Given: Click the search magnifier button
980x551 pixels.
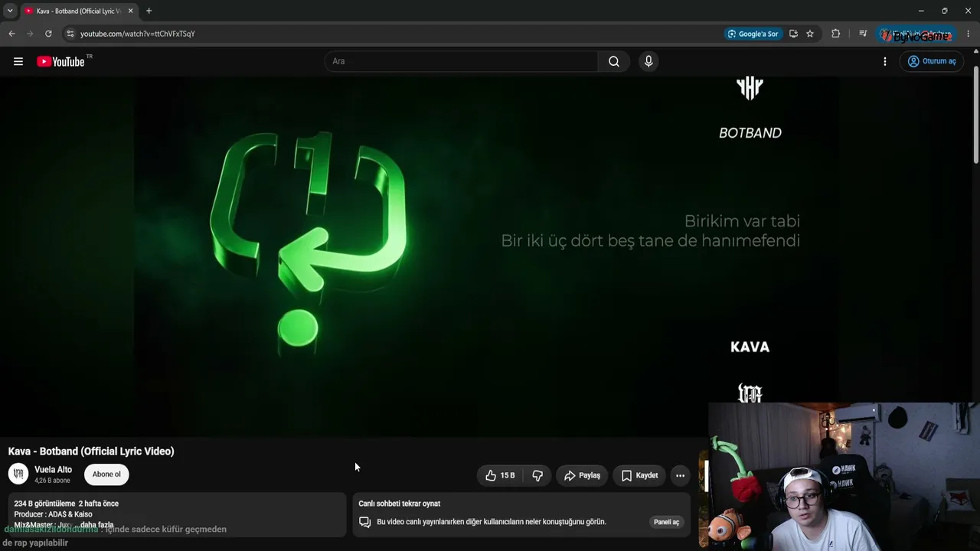Looking at the screenshot, I should [614, 61].
